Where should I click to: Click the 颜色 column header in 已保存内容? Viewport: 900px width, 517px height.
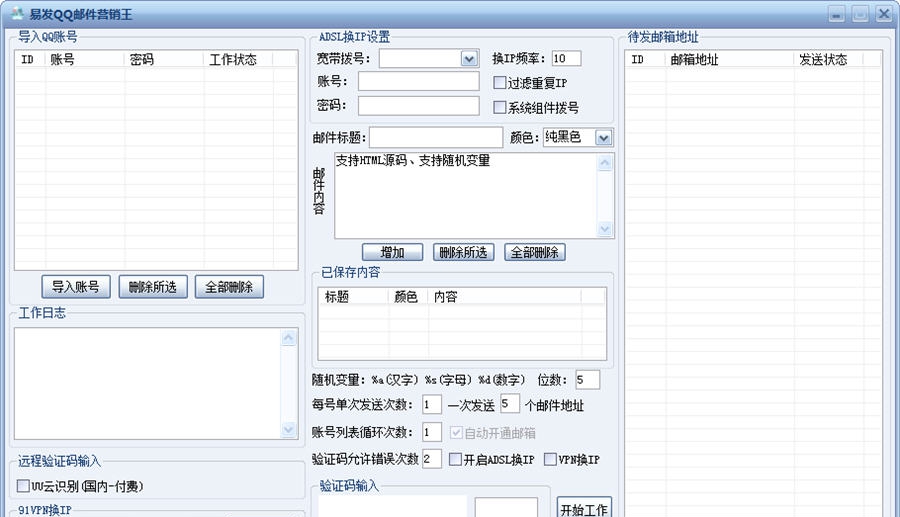[408, 297]
